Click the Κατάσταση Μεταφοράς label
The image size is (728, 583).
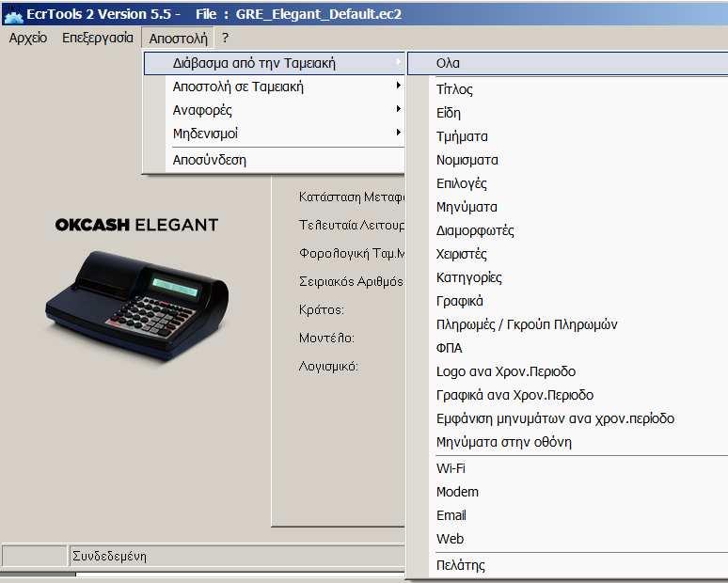click(x=352, y=197)
